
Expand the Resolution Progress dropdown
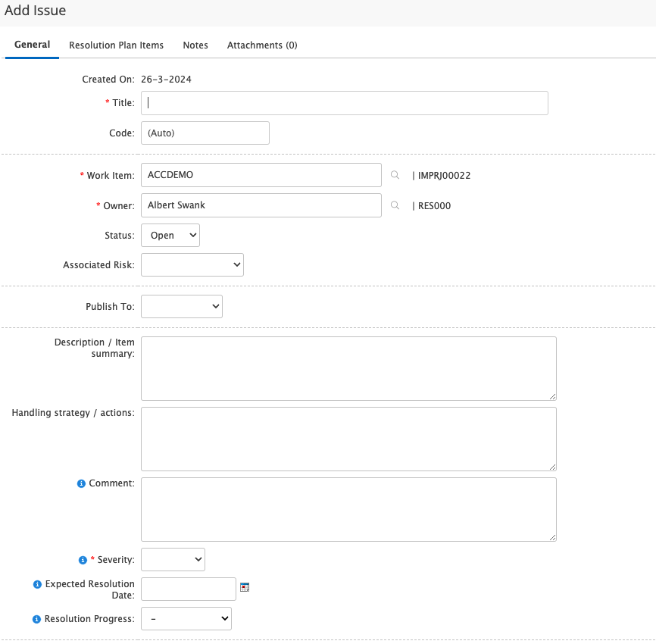point(186,619)
